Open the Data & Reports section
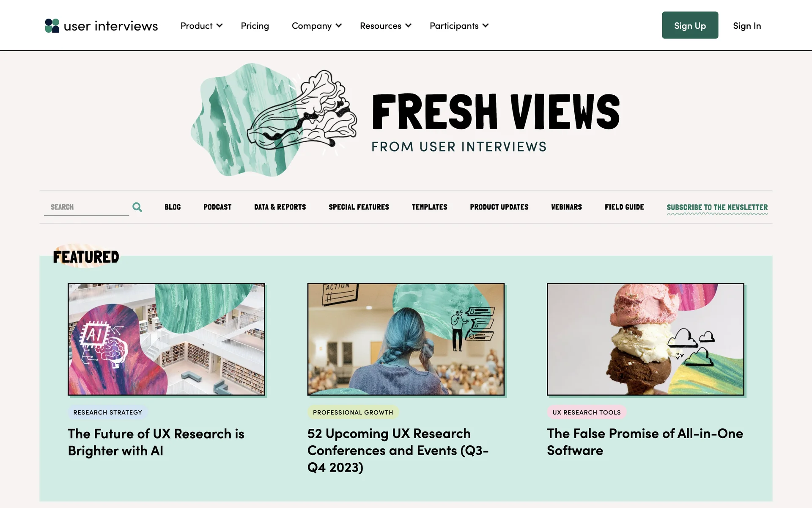 pyautogui.click(x=280, y=207)
